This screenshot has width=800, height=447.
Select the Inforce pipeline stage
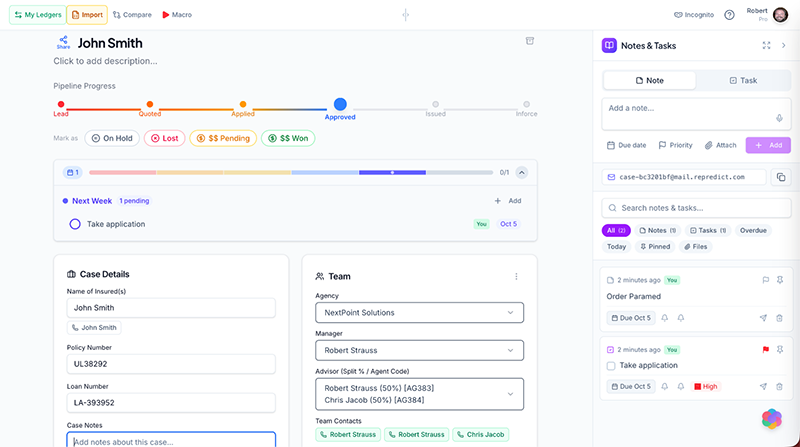coord(526,109)
